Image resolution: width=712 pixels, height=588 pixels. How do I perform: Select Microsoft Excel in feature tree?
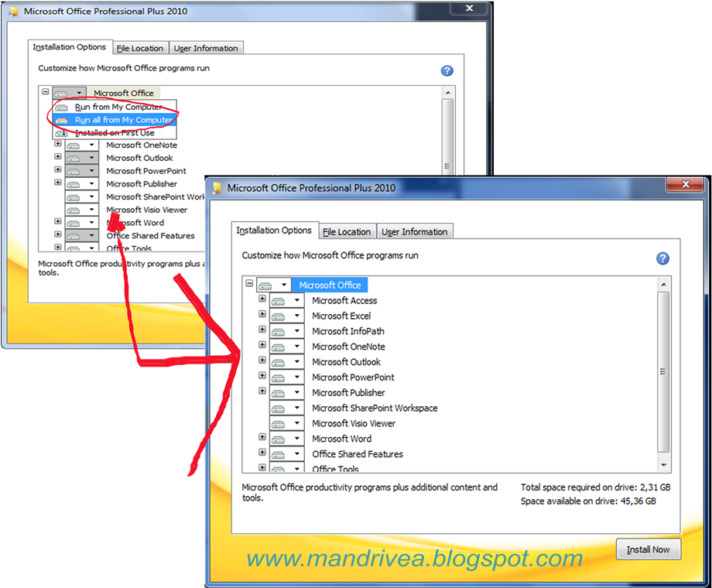[341, 316]
